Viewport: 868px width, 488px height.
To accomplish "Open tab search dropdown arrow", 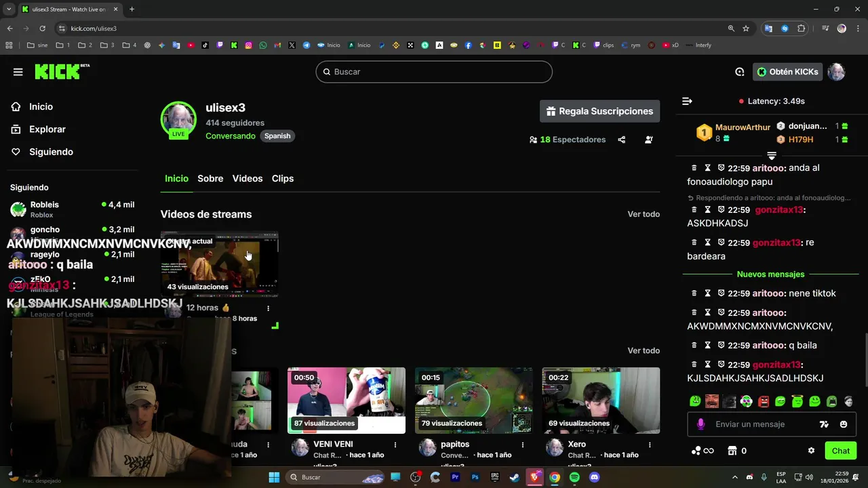I will pyautogui.click(x=9, y=9).
